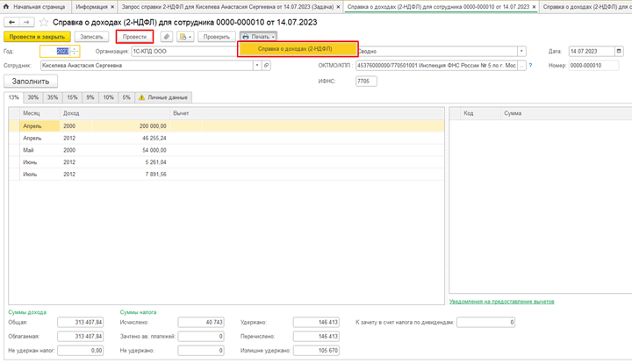
Task: Click the Облагаемая income field
Action: [80, 336]
